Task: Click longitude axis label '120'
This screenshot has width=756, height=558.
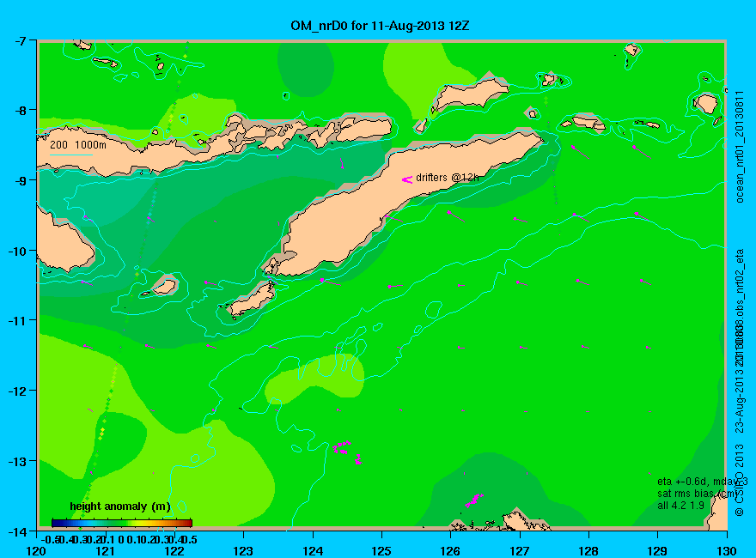Action: click(x=37, y=551)
